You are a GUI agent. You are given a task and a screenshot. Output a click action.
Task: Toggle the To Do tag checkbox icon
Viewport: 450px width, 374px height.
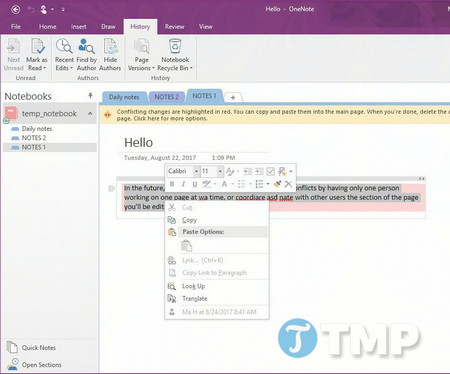270,171
